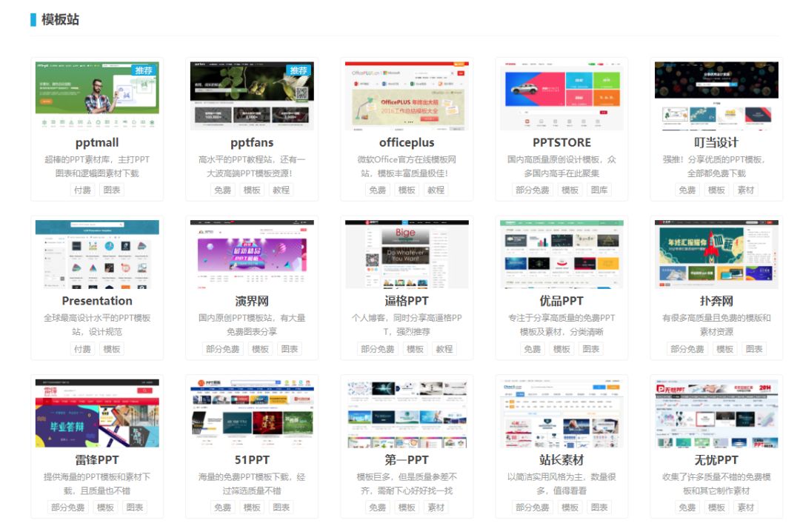
Task: Click the 图表 tag under 站长素材
Action: (x=600, y=508)
